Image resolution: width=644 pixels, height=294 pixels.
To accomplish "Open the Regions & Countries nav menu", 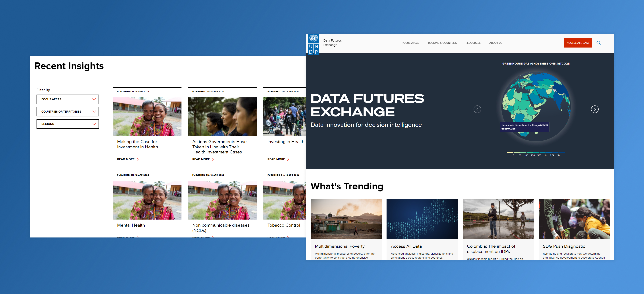I will (x=442, y=43).
